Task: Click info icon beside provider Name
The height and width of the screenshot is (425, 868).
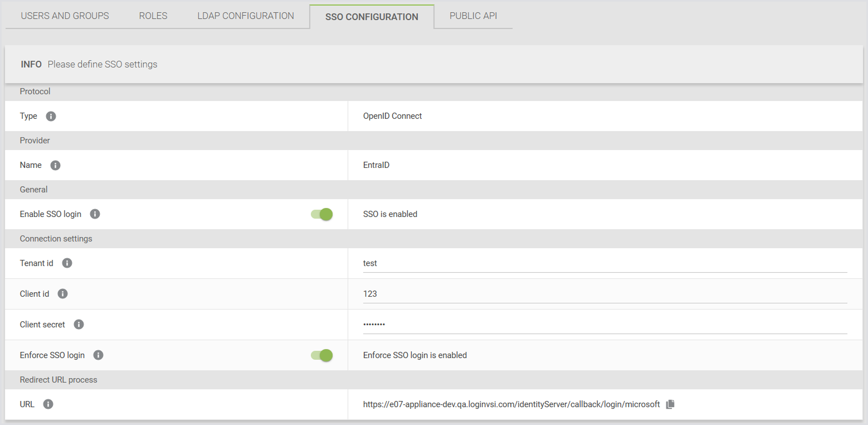Action: 55,165
